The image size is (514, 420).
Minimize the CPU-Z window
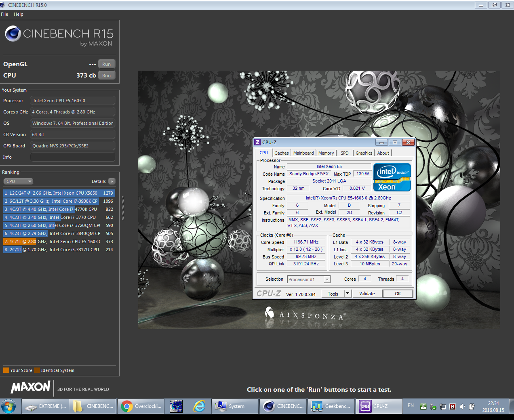pyautogui.click(x=381, y=142)
